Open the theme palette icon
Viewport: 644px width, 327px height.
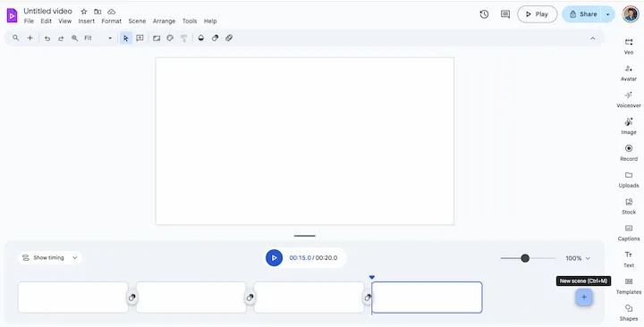click(170, 38)
